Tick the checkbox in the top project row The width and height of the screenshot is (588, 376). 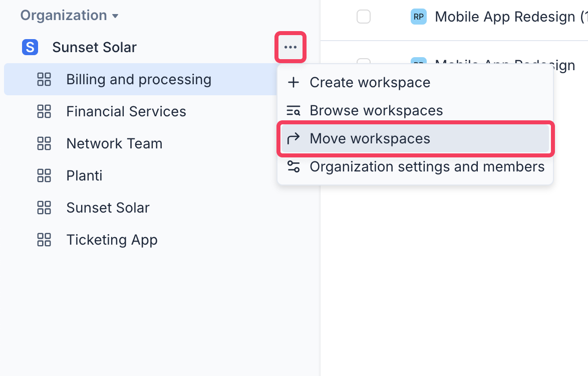coord(364,17)
